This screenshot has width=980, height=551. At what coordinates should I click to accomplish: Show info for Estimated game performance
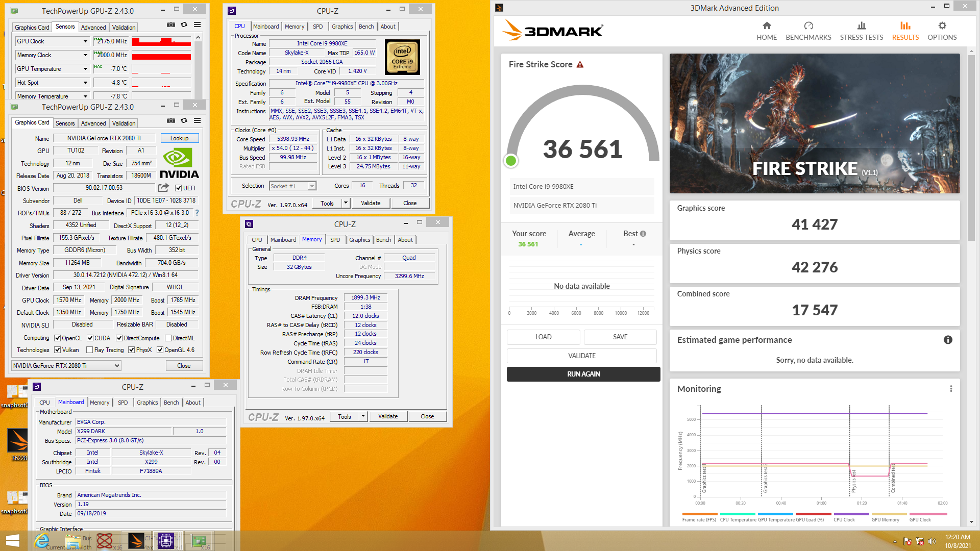(x=948, y=340)
